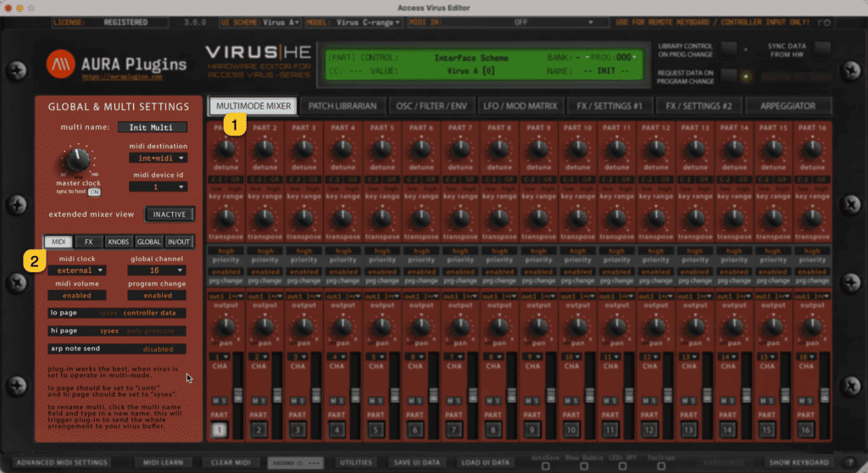The image size is (868, 473).
Task: Switch to LFO / Mod Matrix tab
Action: (x=520, y=106)
